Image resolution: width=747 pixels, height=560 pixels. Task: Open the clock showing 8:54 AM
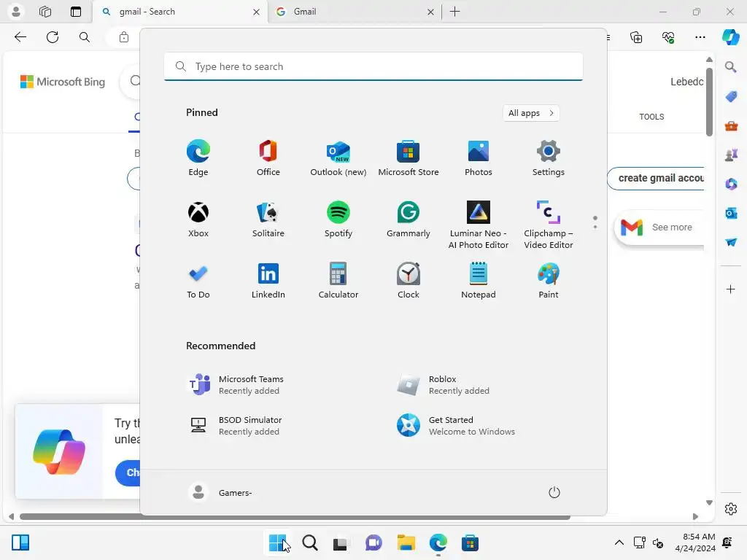pos(695,542)
